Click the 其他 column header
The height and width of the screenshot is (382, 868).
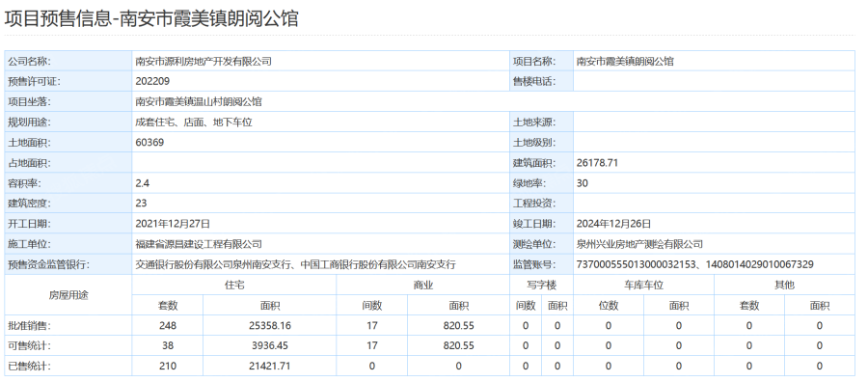[784, 286]
